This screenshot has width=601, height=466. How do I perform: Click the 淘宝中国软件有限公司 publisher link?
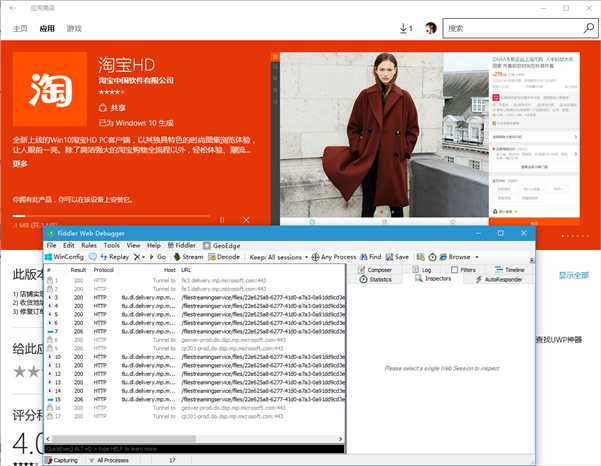click(136, 80)
